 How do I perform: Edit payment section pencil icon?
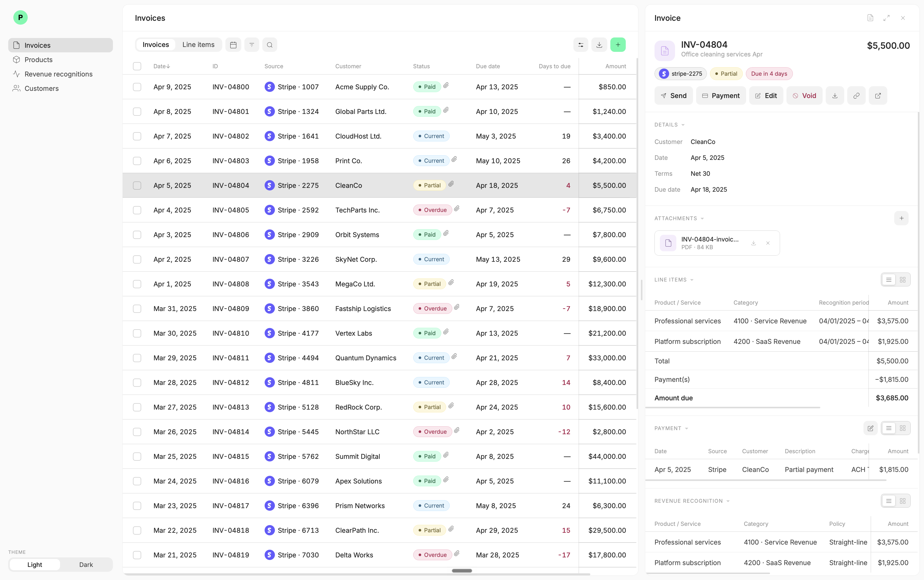pos(870,428)
